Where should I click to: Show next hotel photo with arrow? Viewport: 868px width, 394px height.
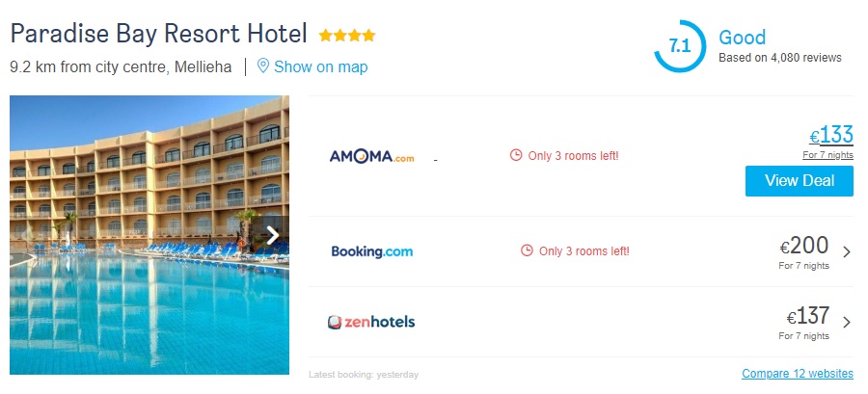[x=273, y=234]
